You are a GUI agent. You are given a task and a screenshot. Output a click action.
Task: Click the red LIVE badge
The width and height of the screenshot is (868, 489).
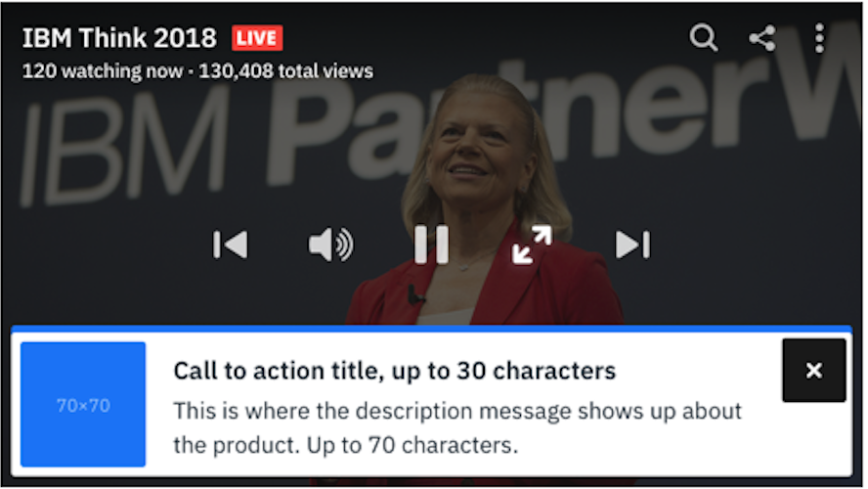click(x=257, y=38)
